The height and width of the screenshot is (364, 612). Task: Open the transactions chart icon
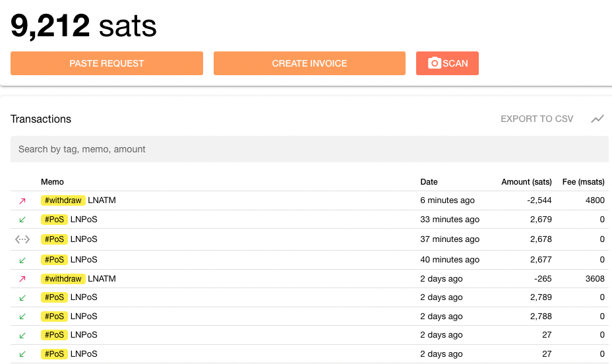pyautogui.click(x=597, y=119)
